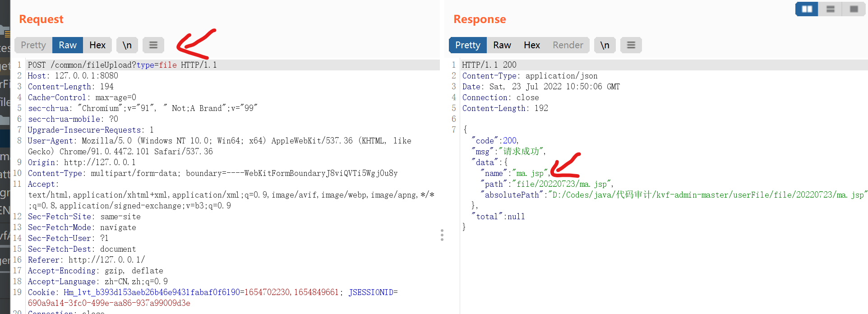Click the Cache-Control: max-age=0 header
The width and height of the screenshot is (868, 314).
82,97
